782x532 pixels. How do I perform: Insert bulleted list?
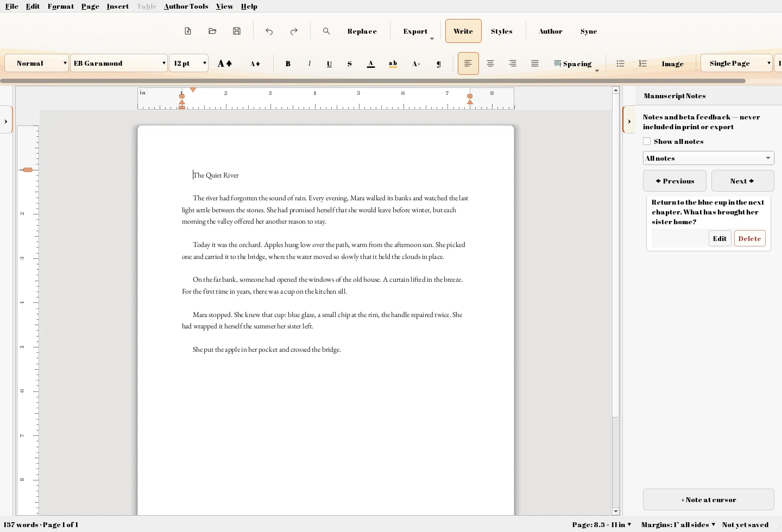coord(621,64)
